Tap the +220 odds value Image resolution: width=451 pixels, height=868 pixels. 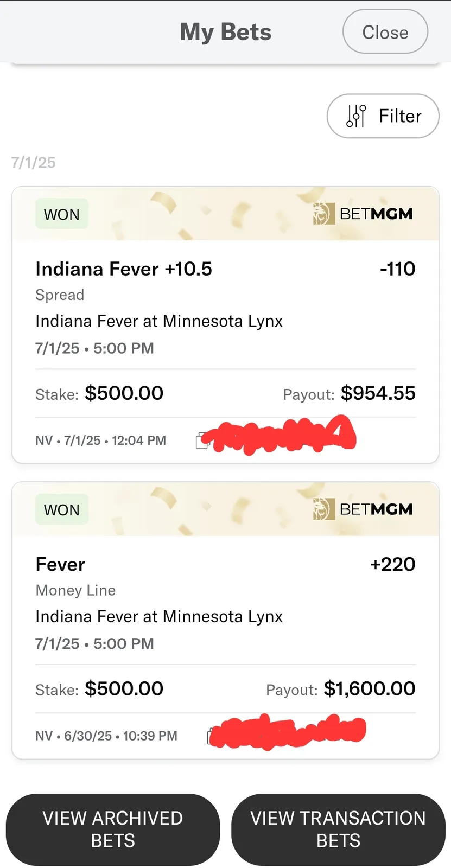tap(392, 564)
